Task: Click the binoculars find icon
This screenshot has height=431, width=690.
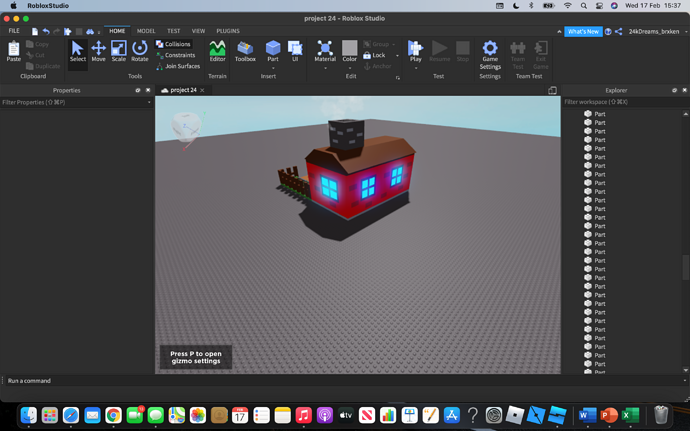Action: point(90,31)
